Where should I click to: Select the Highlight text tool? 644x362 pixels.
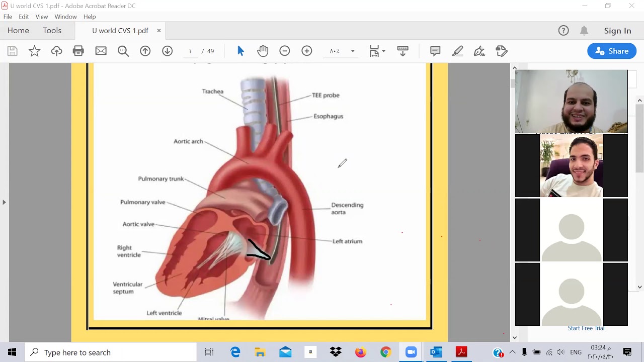point(457,51)
